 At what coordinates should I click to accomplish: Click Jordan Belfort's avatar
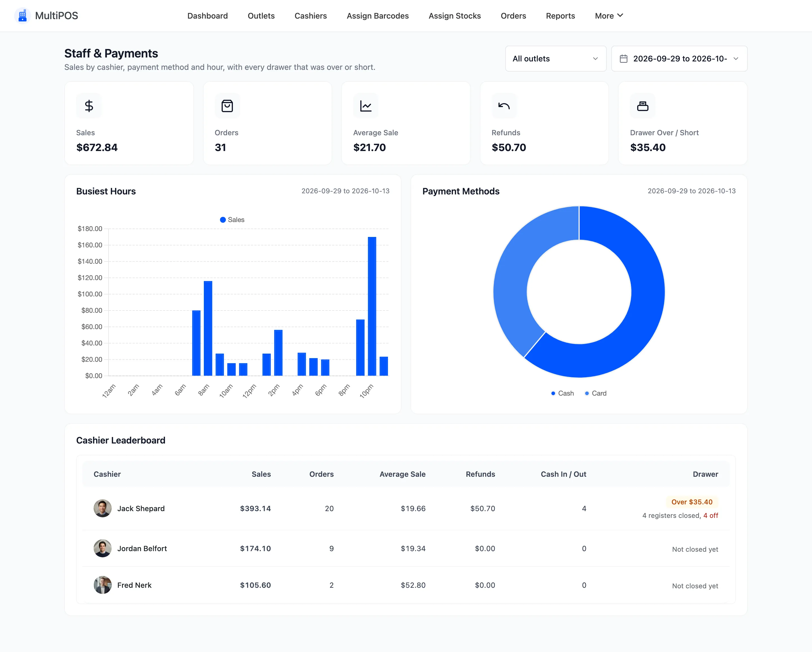tap(102, 549)
